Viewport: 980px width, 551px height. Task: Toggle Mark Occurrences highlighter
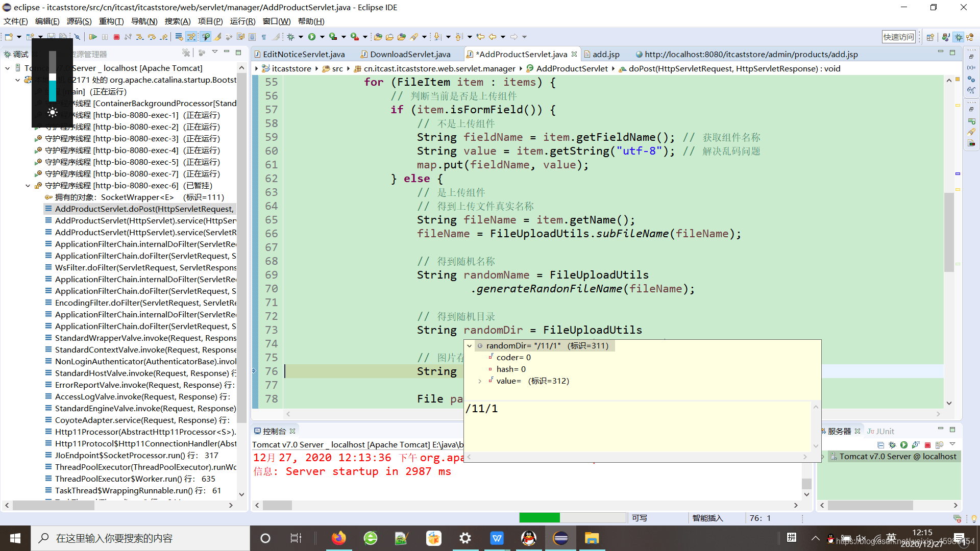[218, 37]
